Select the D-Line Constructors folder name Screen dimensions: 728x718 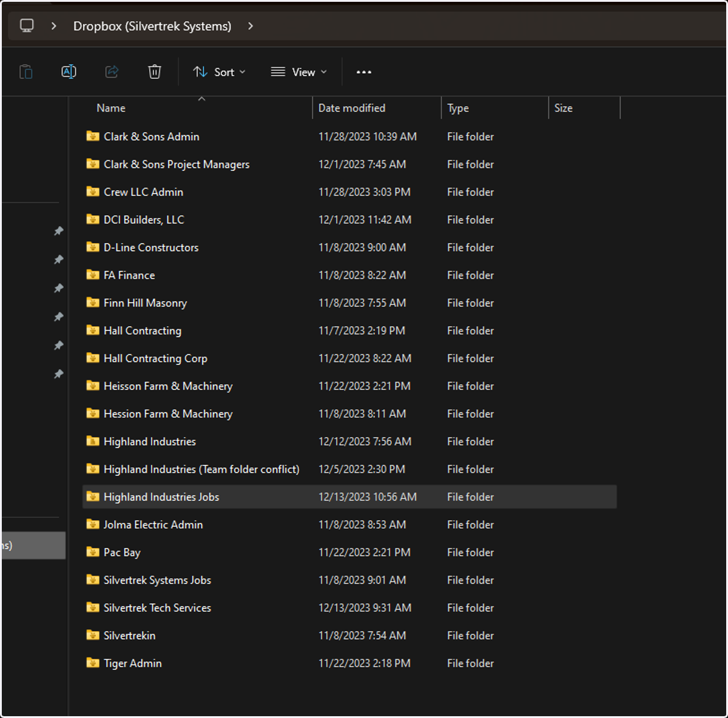[x=151, y=247]
